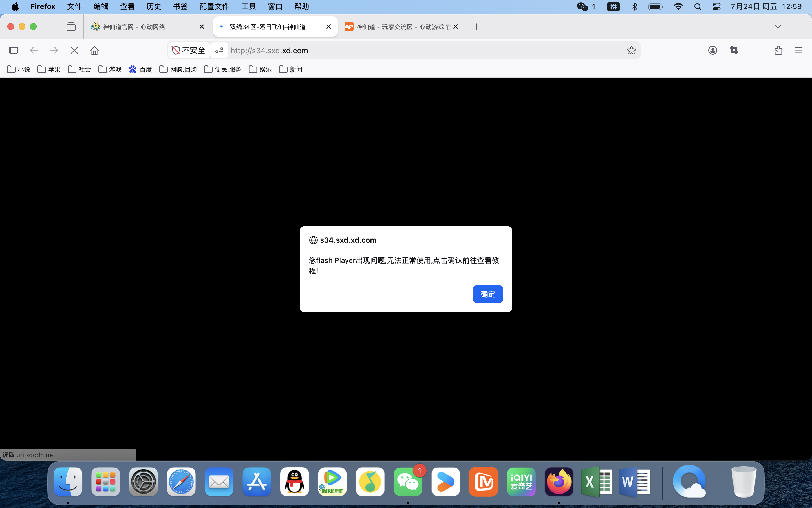Click the screenshot crop toolbar icon
This screenshot has height=508, width=812.
click(734, 51)
